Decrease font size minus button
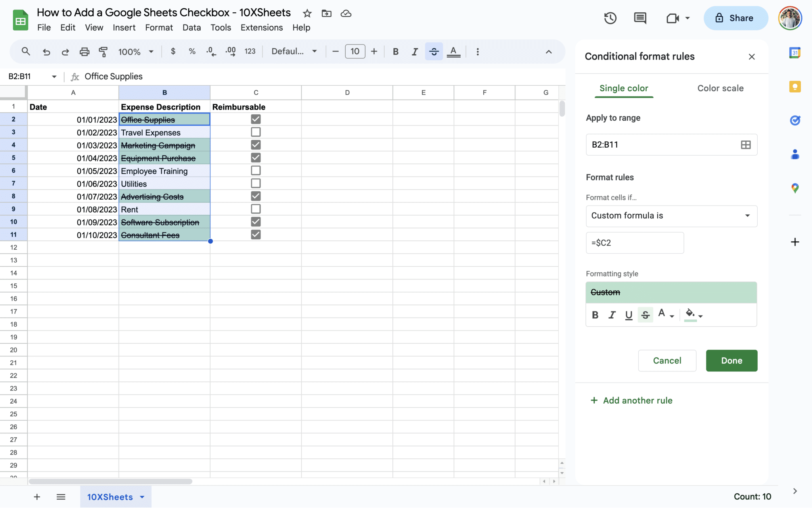Image resolution: width=812 pixels, height=508 pixels. point(335,52)
